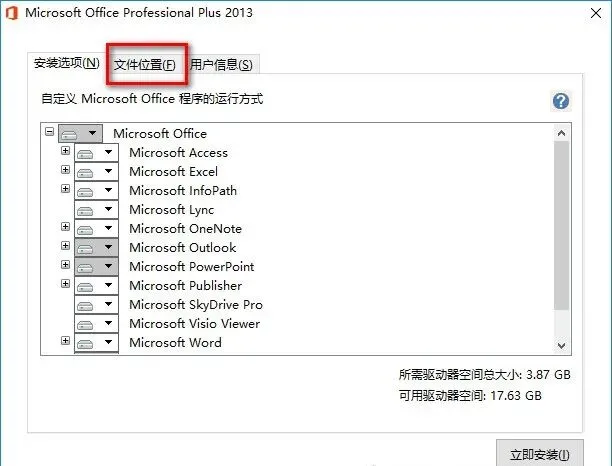Open install option dropdown for Microsoft Access

point(96,153)
